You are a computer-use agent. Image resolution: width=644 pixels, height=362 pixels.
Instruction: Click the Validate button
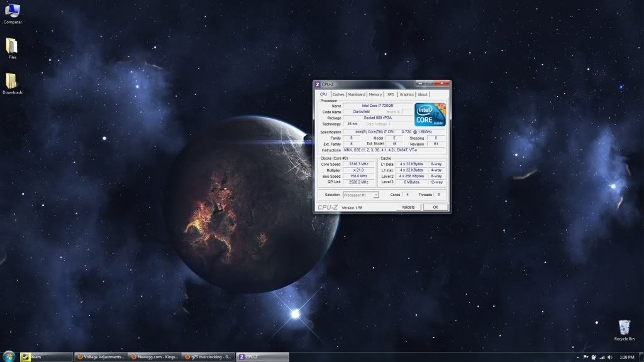point(408,207)
